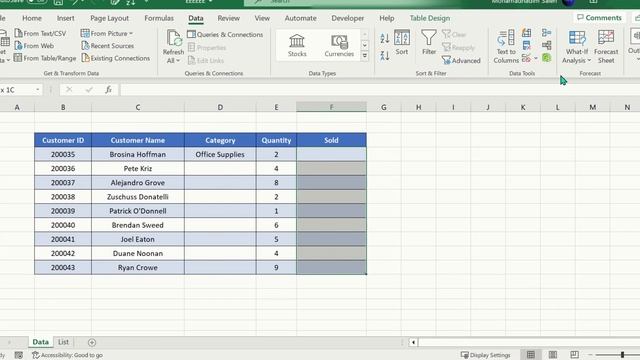Switch to the Page Layout tab
This screenshot has width=640, height=360.
109,18
